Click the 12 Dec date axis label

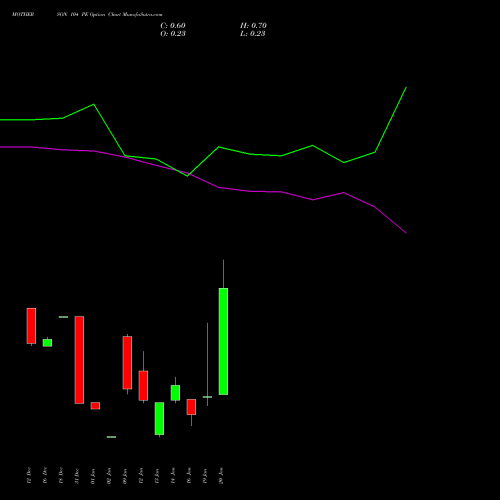29,476
